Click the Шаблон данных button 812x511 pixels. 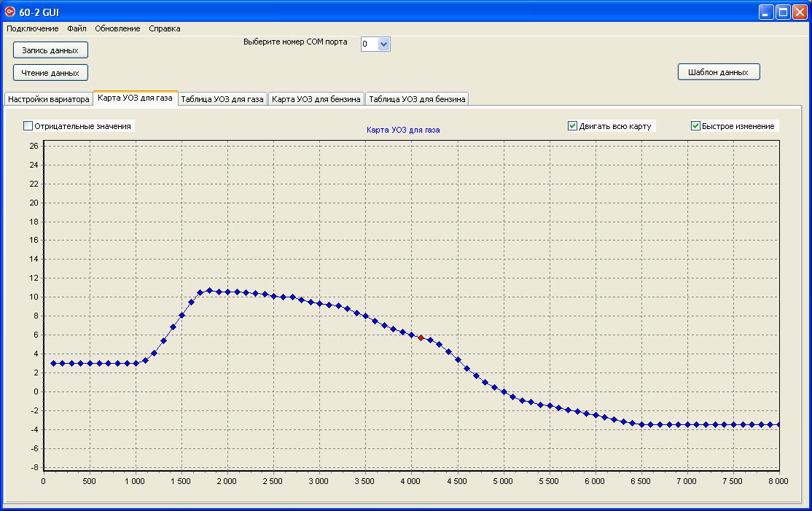tap(718, 72)
